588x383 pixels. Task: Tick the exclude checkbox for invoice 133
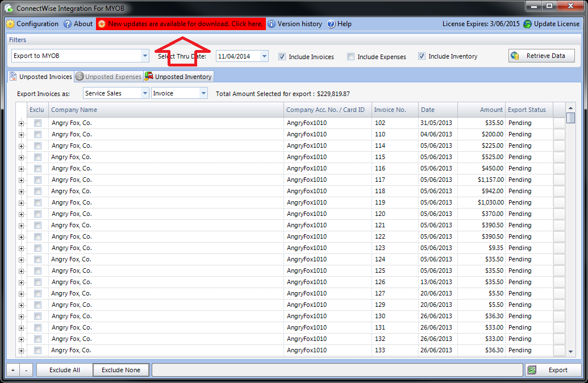(38, 351)
